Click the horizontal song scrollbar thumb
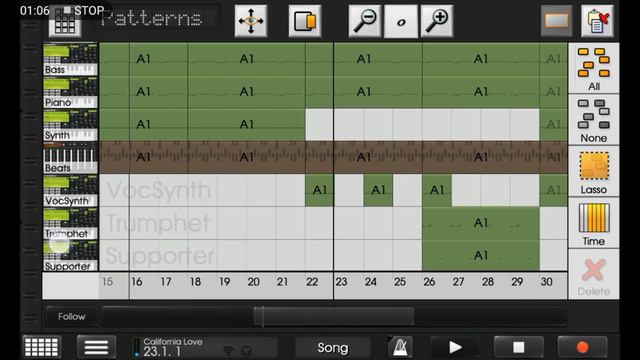The width and height of the screenshot is (640, 360). 333,316
